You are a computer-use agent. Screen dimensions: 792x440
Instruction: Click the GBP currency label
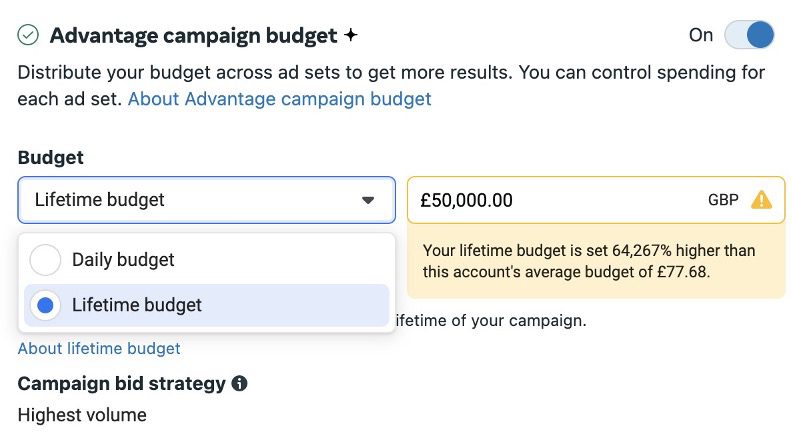tap(723, 200)
